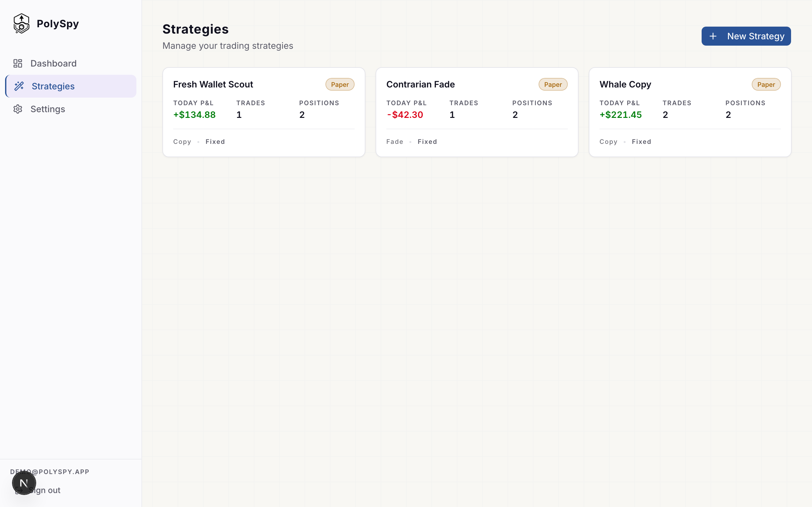Click the Paper badge on Contrarian Fade

coord(553,85)
